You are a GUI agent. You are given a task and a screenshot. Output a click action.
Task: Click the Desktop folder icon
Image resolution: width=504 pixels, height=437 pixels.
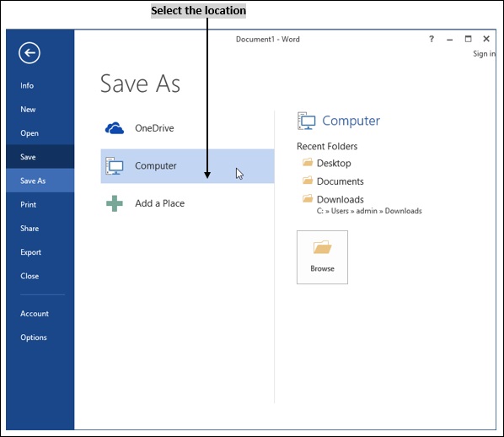tap(308, 162)
